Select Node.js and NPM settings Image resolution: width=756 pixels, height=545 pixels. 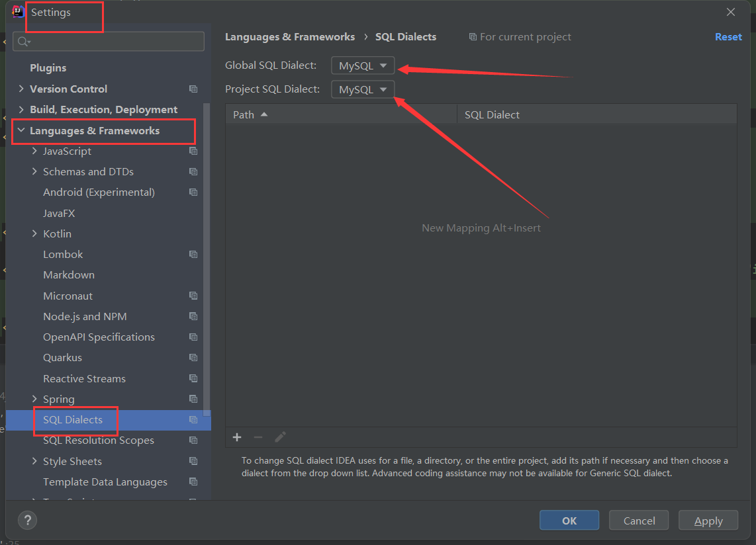pos(85,317)
